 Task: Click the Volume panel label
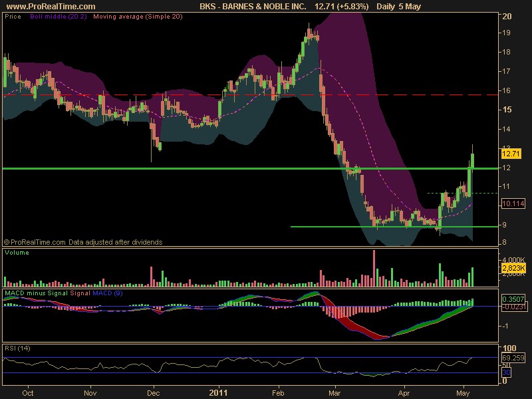click(x=17, y=253)
